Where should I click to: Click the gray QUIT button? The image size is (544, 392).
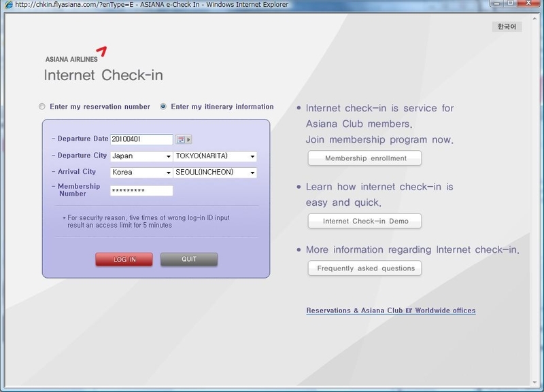point(189,260)
